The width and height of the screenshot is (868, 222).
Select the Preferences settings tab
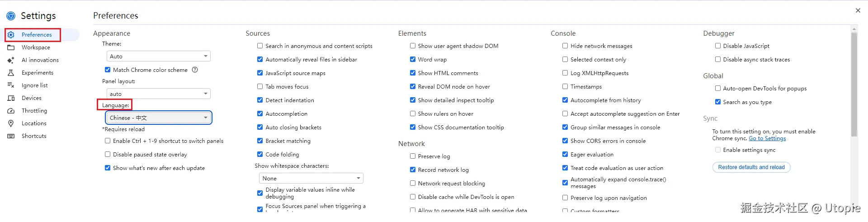(37, 35)
